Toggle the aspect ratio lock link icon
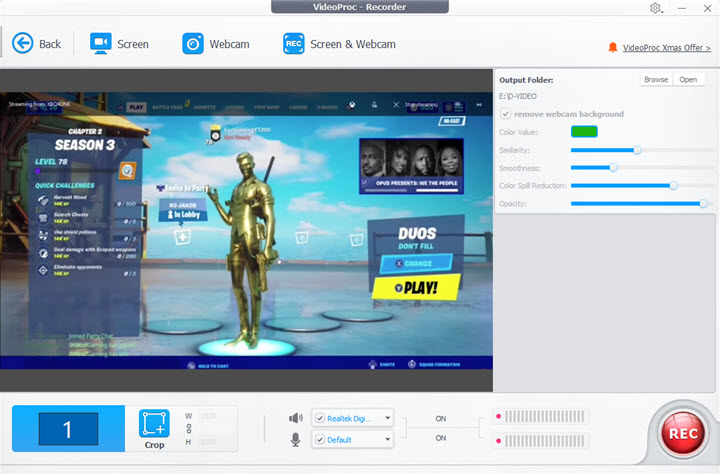Screen dimensions: 720x474 pyautogui.click(x=189, y=429)
